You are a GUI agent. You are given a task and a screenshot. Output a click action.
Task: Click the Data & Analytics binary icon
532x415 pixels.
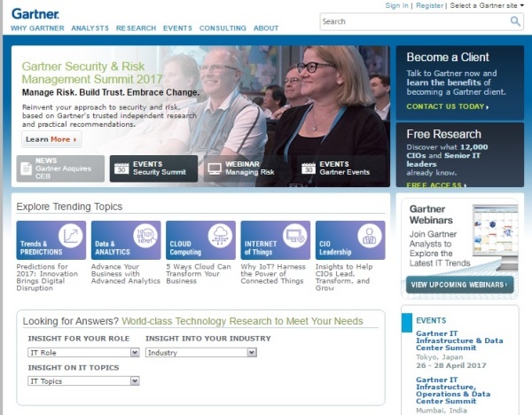click(x=145, y=236)
